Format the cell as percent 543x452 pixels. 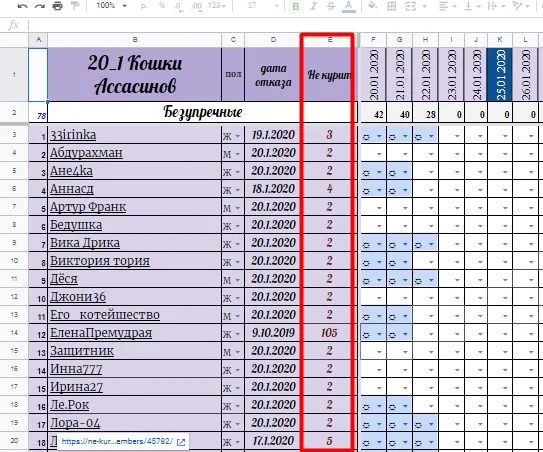coord(162,6)
